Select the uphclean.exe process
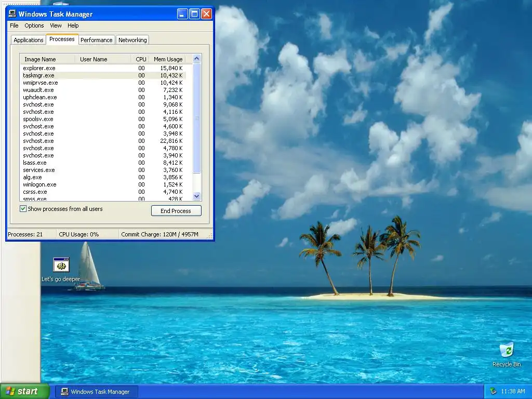 (103, 97)
